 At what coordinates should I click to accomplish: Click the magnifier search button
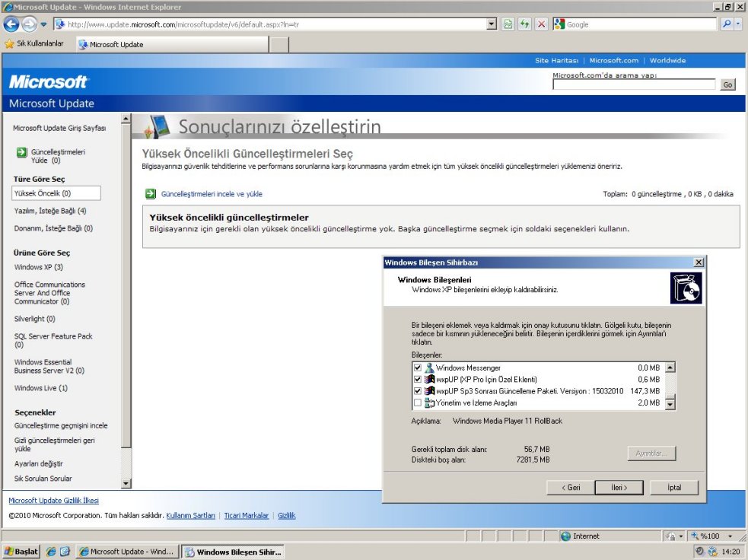pyautogui.click(x=727, y=24)
